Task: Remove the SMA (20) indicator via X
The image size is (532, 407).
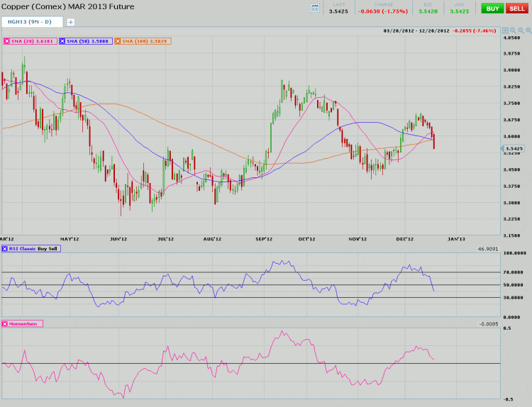Action: point(7,42)
